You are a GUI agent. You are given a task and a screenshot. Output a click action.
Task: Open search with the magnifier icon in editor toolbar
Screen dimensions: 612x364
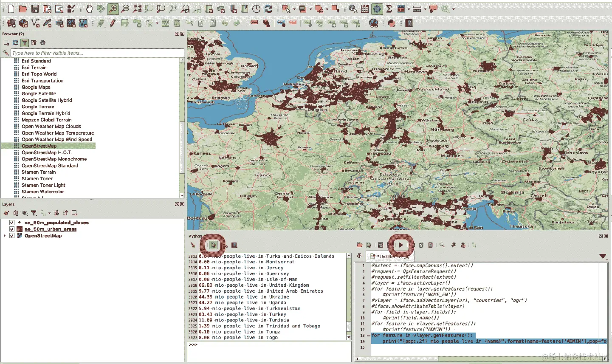click(x=442, y=245)
